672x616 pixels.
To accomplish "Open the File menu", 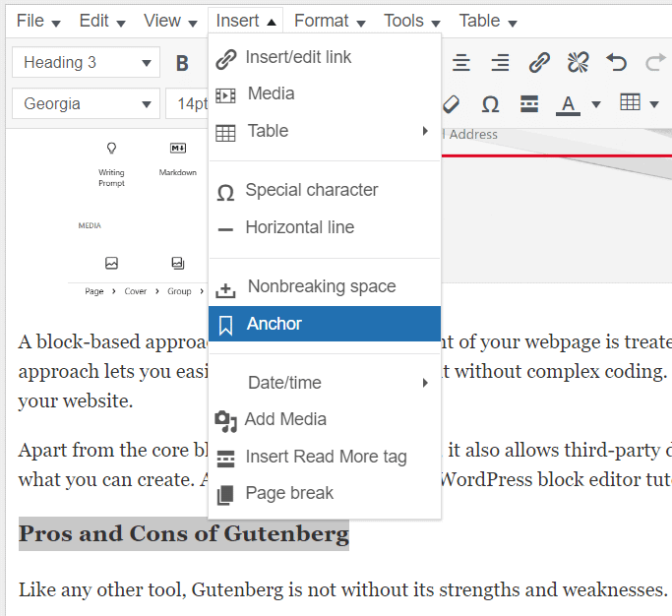I will coord(38,21).
